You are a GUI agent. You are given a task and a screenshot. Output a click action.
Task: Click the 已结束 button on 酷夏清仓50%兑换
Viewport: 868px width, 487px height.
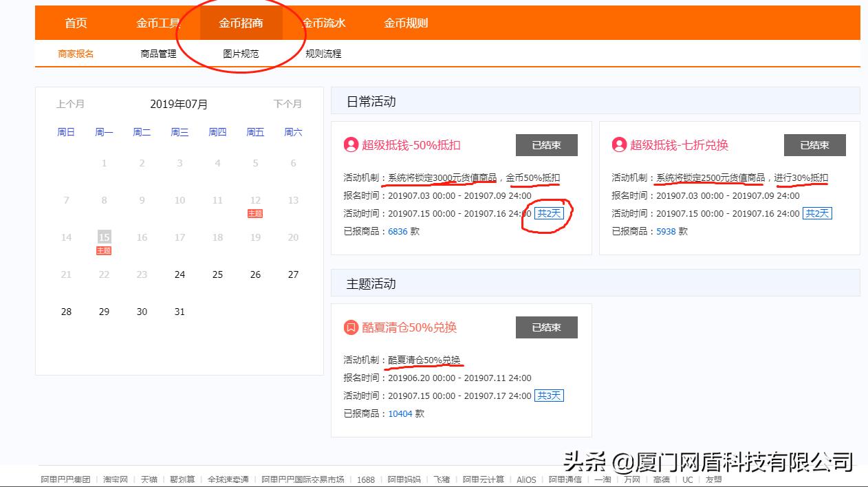[x=546, y=327]
